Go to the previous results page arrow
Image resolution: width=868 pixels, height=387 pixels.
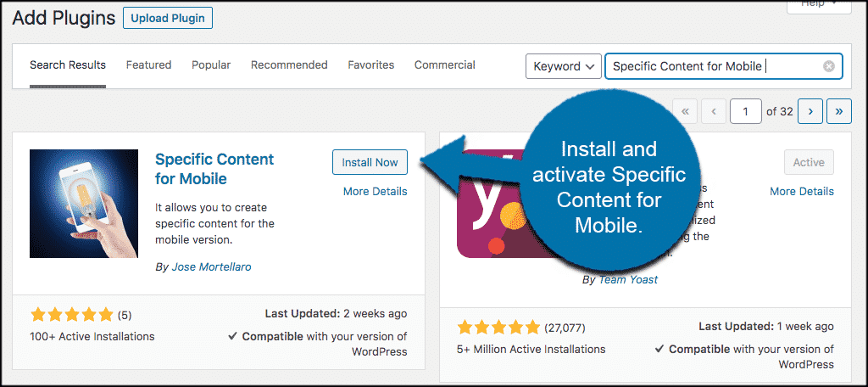pyautogui.click(x=714, y=111)
